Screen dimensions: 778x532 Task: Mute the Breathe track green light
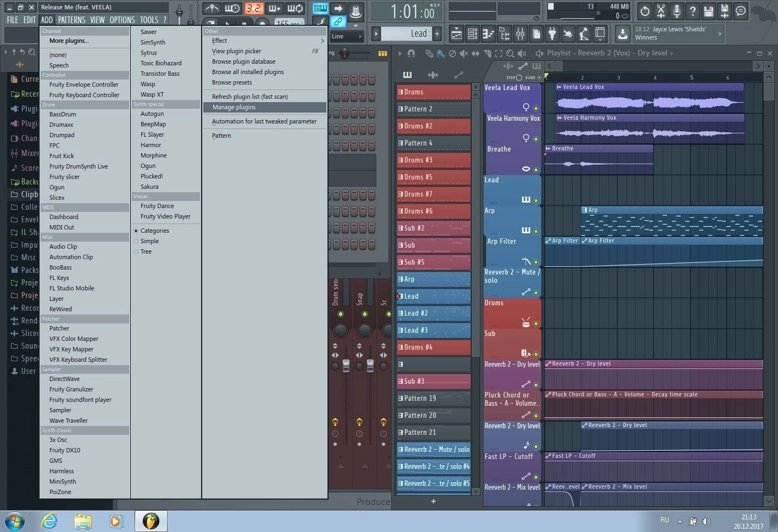(x=536, y=170)
